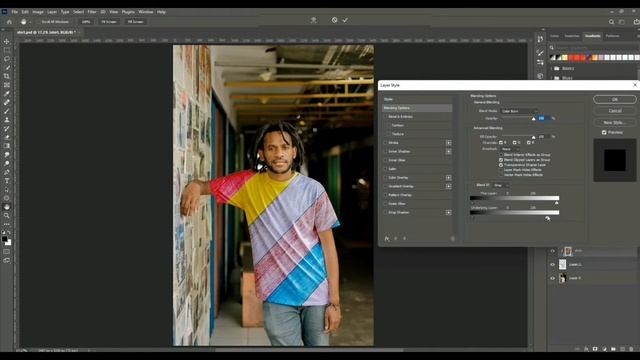
Task: Click the foreground color swatch in the toolbar
Action: coord(4,239)
